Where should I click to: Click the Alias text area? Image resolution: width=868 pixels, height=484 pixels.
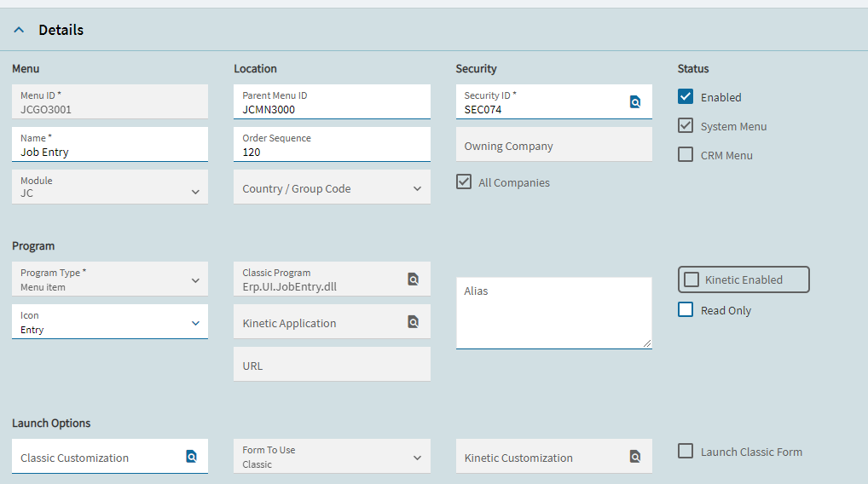point(554,313)
